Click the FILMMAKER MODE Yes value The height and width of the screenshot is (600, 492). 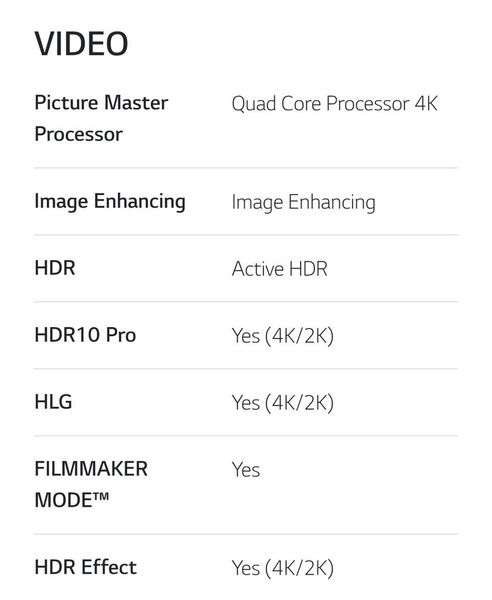point(246,470)
